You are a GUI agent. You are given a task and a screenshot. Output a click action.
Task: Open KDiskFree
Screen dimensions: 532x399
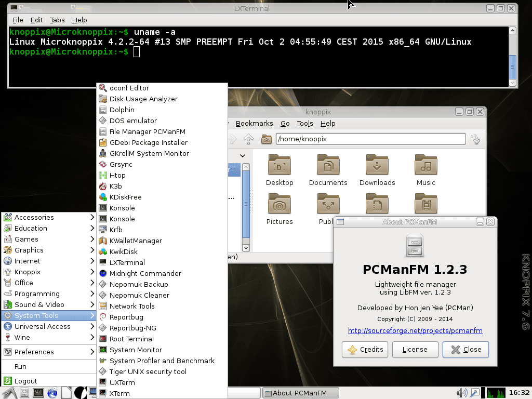(162, 197)
